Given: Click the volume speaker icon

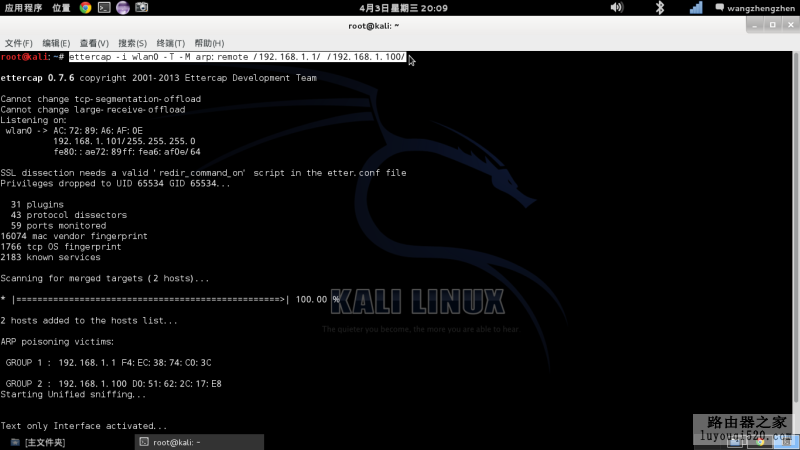Looking at the screenshot, I should tap(617, 8).
